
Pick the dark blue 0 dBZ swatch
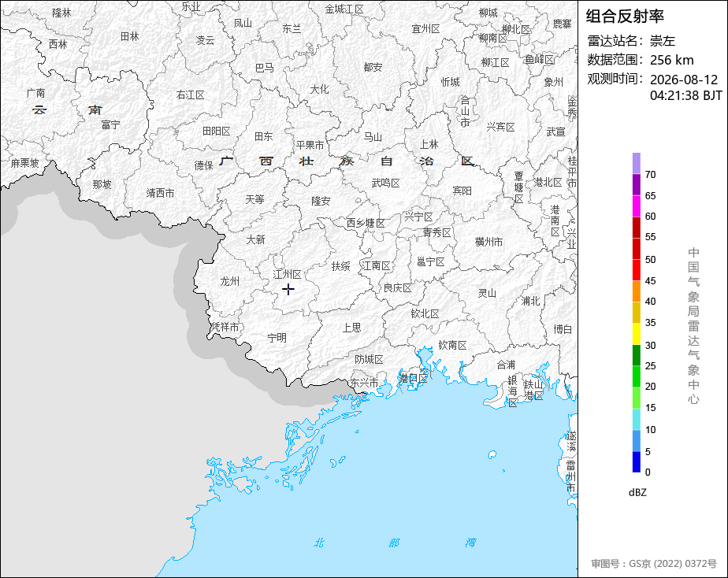click(x=636, y=462)
